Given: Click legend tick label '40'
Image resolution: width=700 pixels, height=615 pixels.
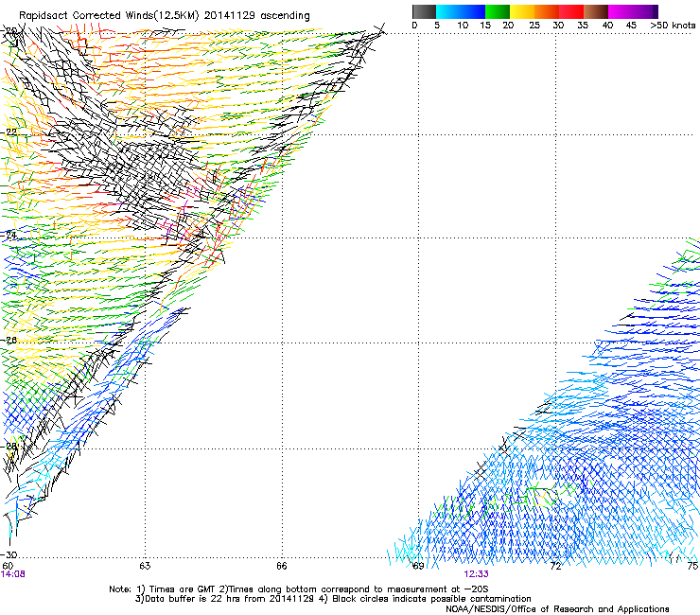Looking at the screenshot, I should 607,26.
